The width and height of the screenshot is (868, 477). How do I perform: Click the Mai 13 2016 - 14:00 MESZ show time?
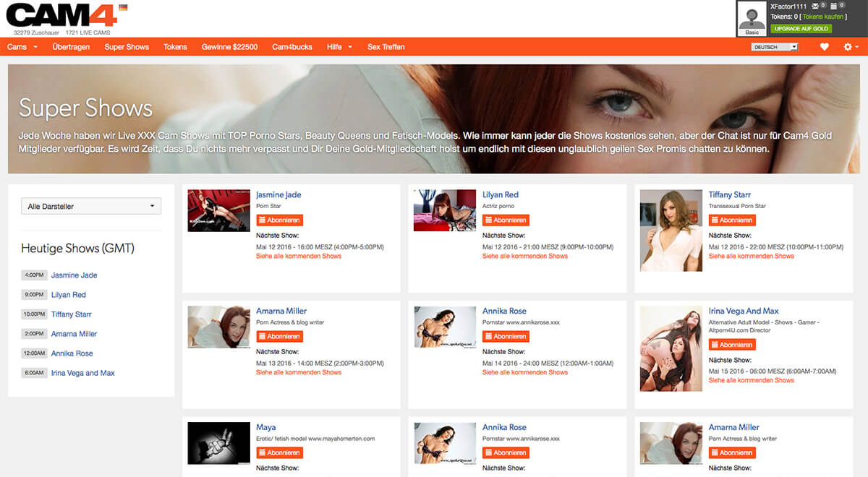(x=320, y=364)
